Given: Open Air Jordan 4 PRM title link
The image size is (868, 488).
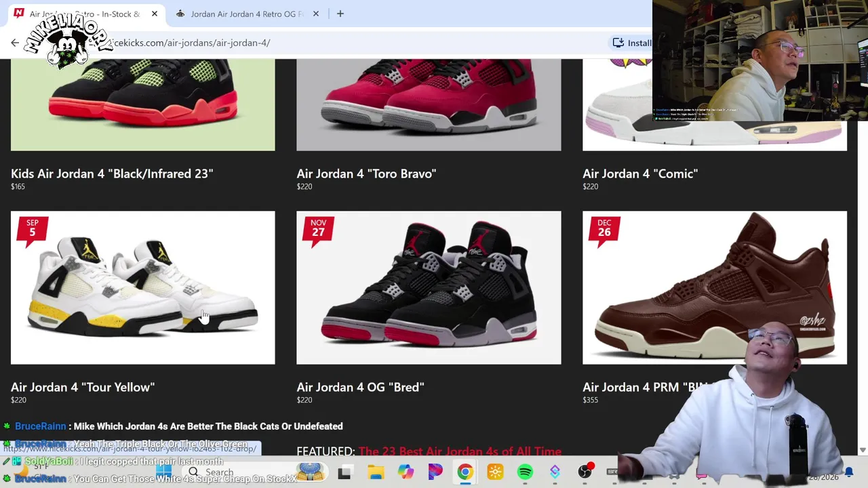Looking at the screenshot, I should point(644,387).
